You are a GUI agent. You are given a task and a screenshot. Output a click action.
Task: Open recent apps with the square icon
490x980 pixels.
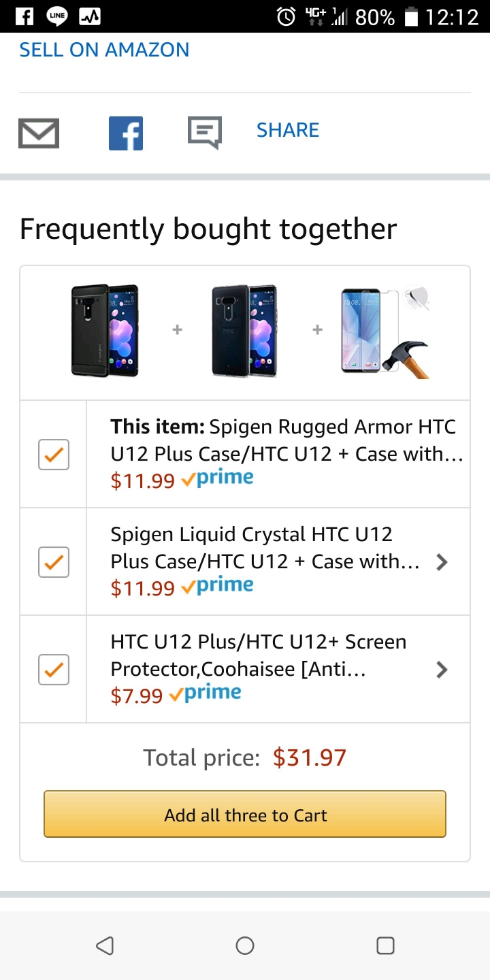[385, 945]
